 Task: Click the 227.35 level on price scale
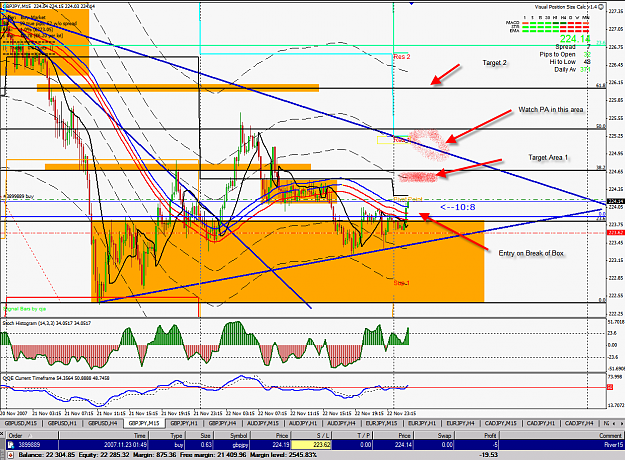point(616,11)
